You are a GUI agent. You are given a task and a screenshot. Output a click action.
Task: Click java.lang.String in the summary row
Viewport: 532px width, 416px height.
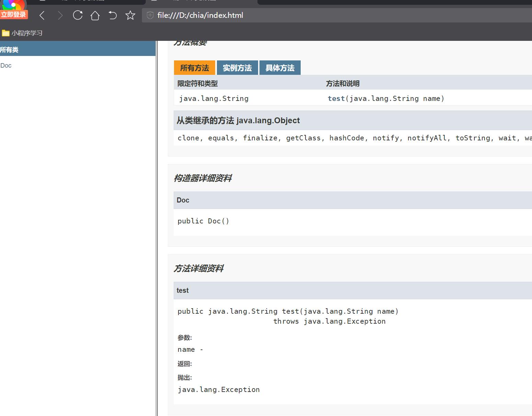(x=214, y=99)
